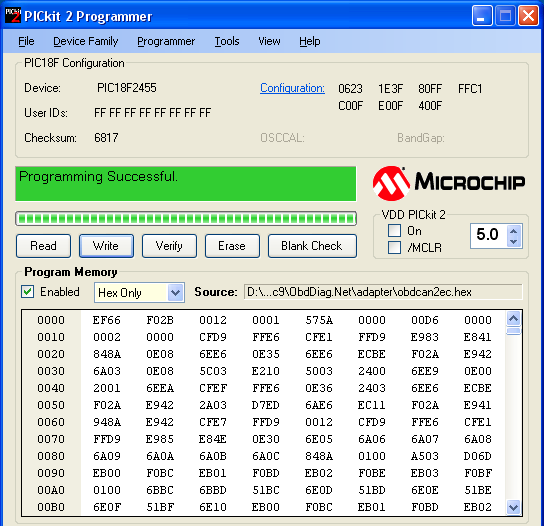
Task: Open the Device Family menu
Action: [85, 41]
